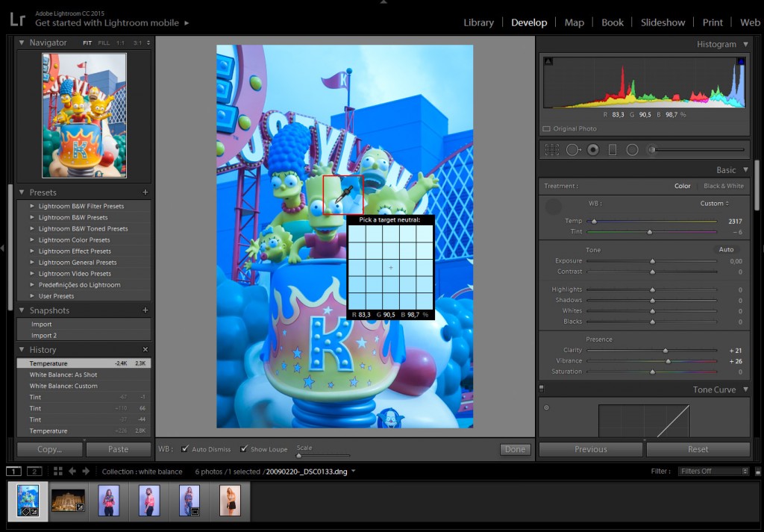Click the Temp slider track
The image size is (764, 532).
(x=652, y=221)
